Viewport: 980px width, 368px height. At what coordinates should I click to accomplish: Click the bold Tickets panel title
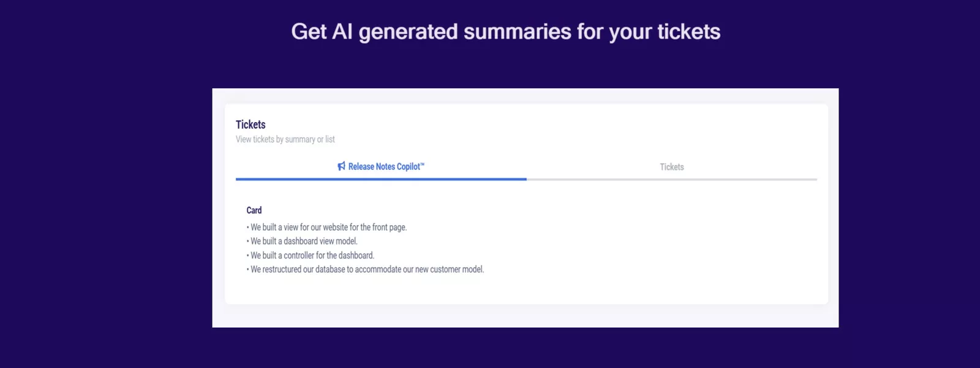click(x=251, y=125)
